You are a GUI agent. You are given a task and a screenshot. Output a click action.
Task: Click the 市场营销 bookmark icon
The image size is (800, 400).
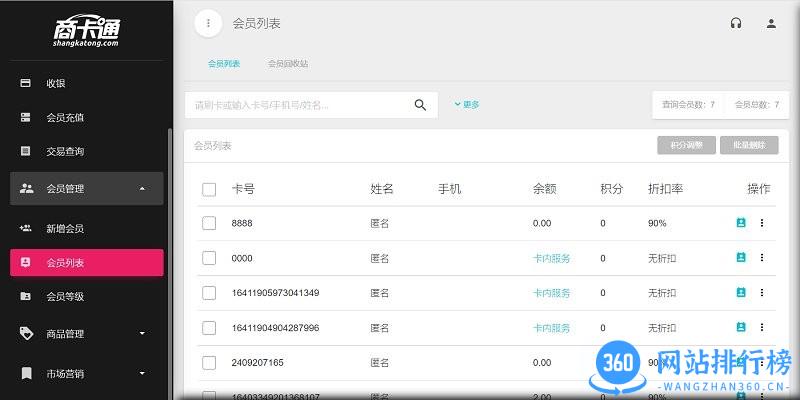click(26, 373)
